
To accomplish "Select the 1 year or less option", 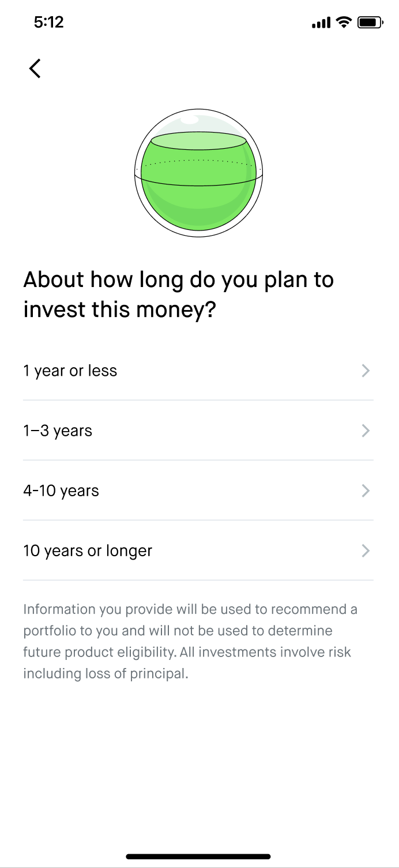I will pyautogui.click(x=198, y=371).
